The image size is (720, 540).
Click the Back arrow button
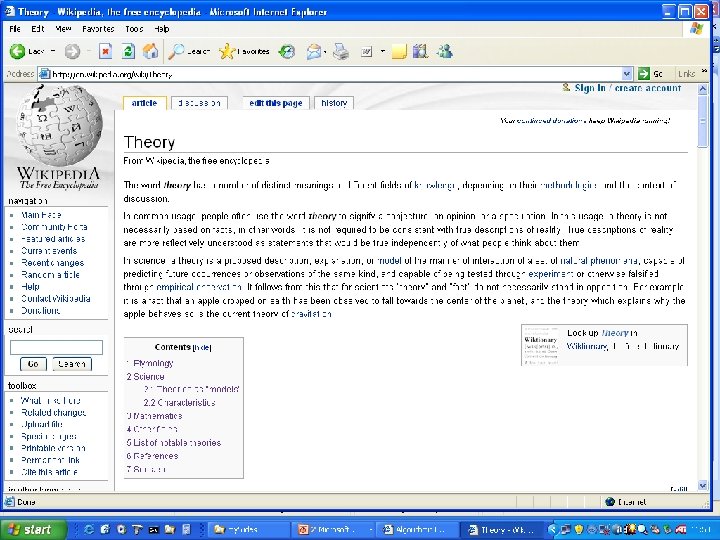click(x=17, y=51)
